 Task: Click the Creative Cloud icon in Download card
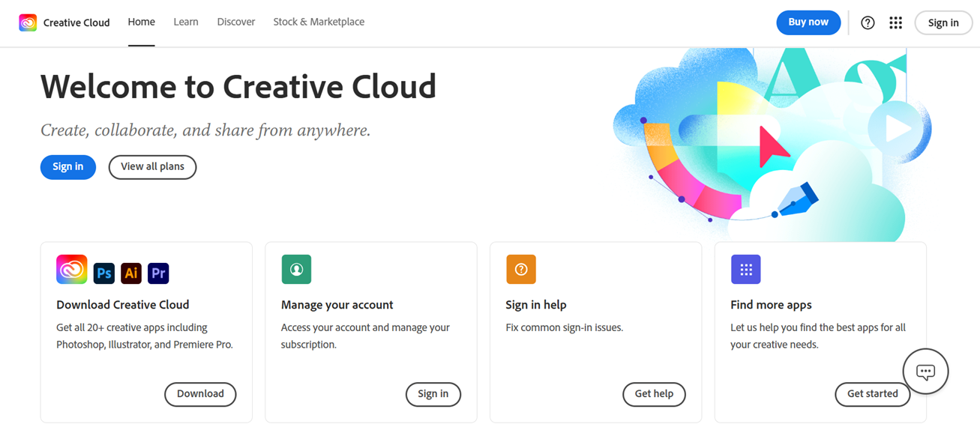coord(72,270)
